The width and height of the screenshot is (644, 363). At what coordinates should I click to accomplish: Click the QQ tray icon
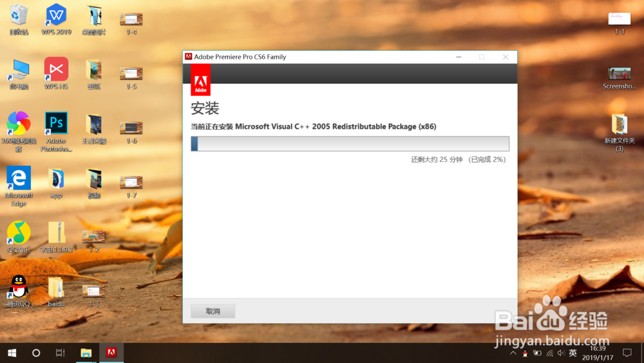525,353
